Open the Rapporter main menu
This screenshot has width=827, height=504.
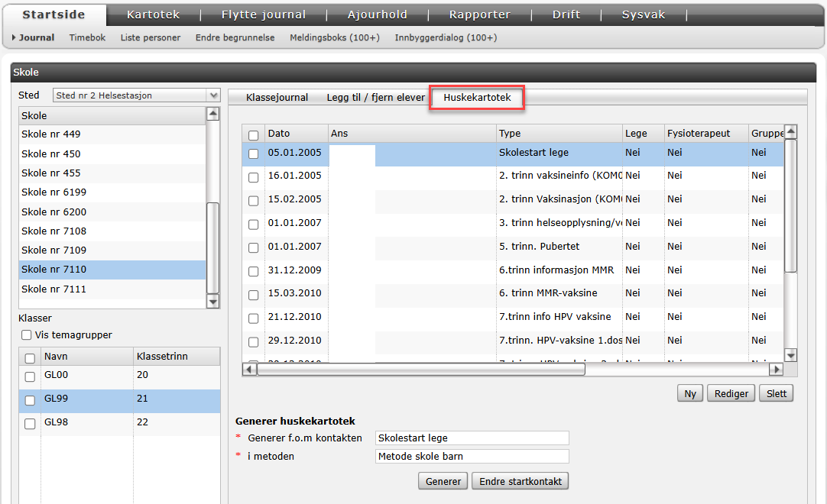coord(479,15)
